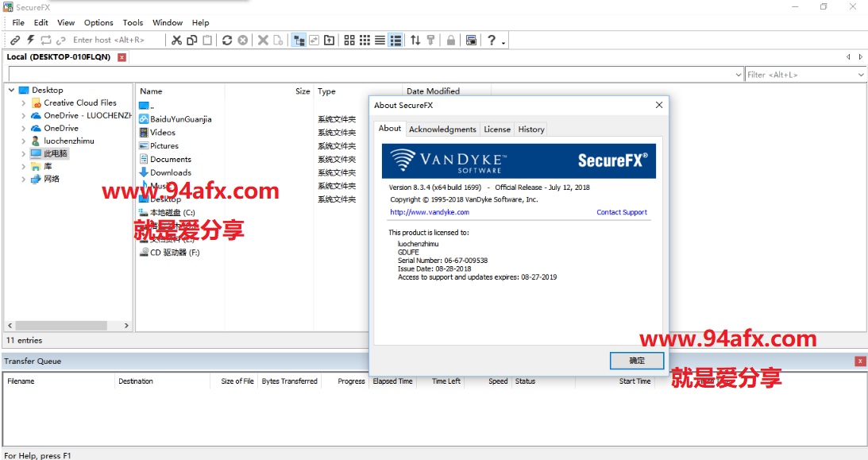Switch to the Acknowledgments tab
This screenshot has height=460, width=868.
click(x=442, y=129)
